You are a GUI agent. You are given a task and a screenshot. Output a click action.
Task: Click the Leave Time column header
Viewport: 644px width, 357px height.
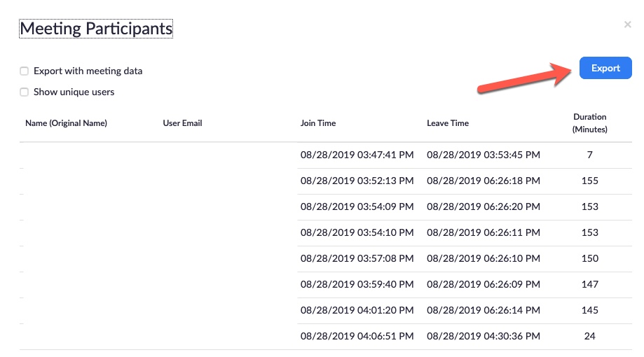(x=448, y=123)
